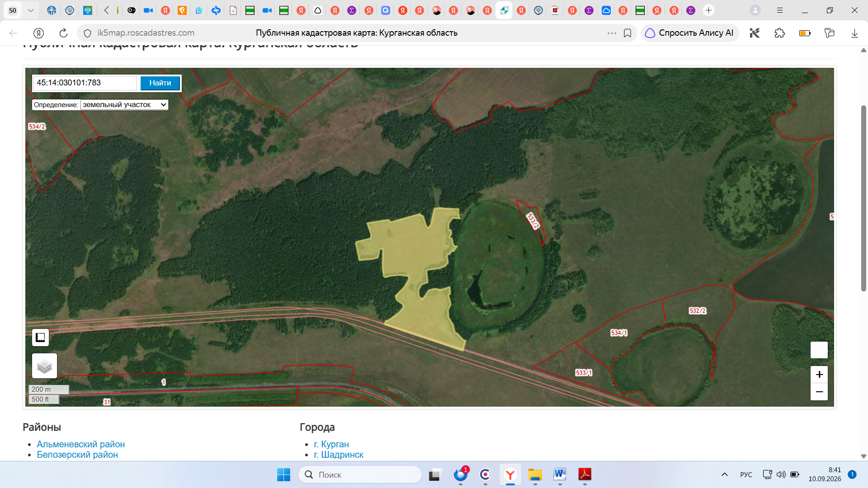Screen dimensions: 868x488
Task: Open Белозерский район link
Action: pyautogui.click(x=77, y=455)
